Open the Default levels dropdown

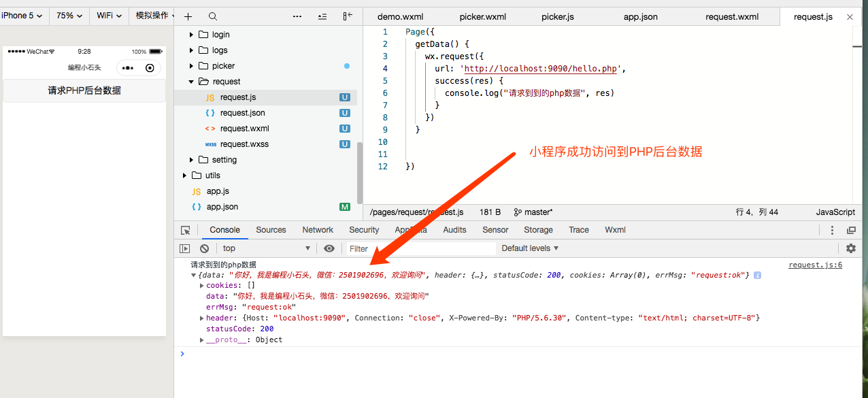pos(530,248)
